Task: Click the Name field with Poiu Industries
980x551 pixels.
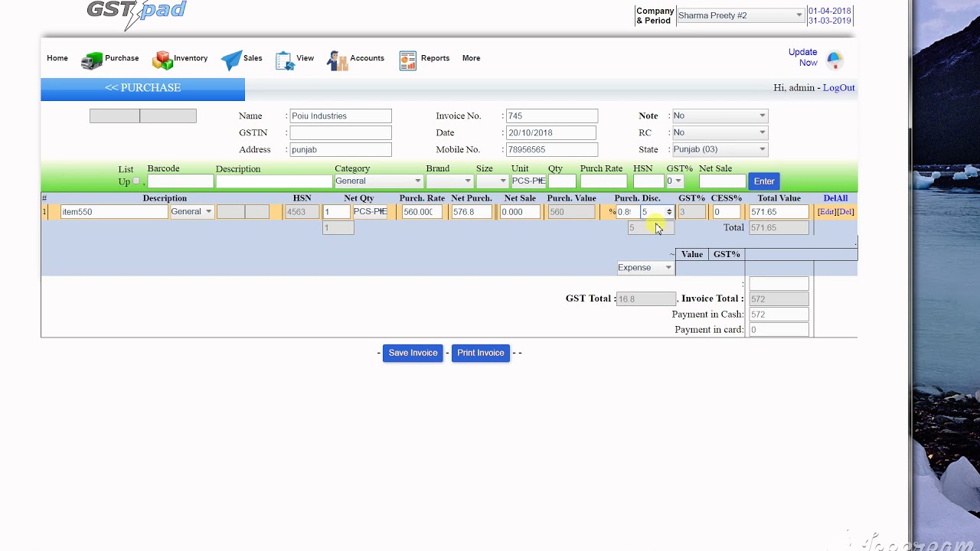Action: 341,116
